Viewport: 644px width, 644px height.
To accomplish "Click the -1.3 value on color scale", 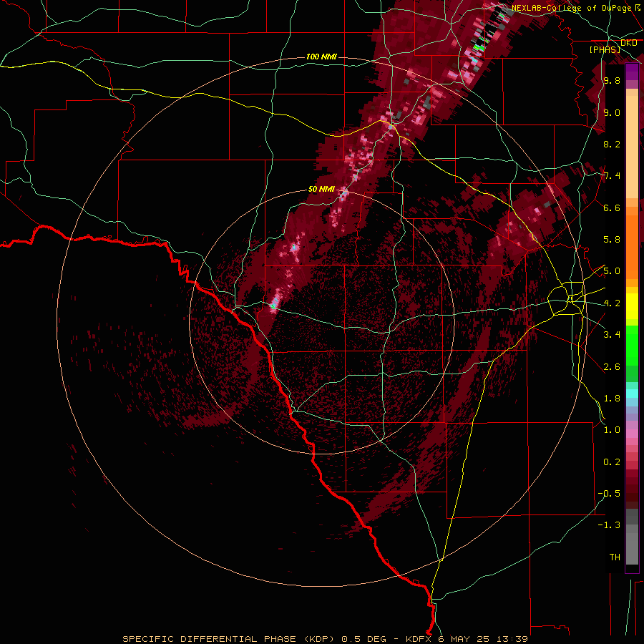I will coord(610,525).
